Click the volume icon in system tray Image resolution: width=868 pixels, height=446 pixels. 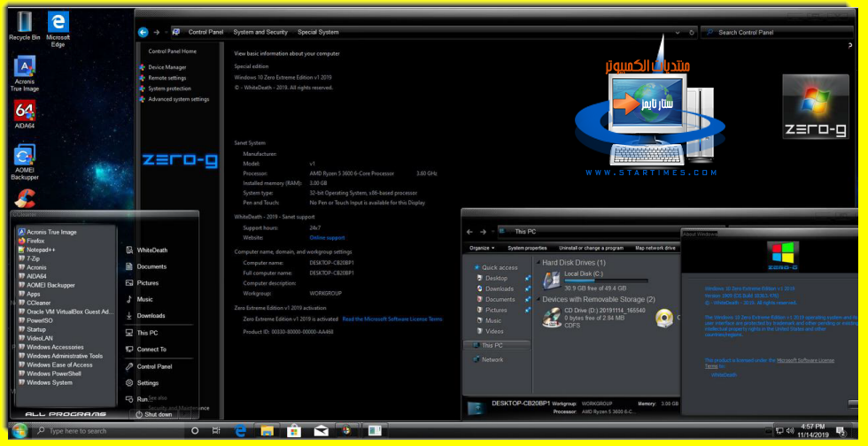tap(790, 430)
